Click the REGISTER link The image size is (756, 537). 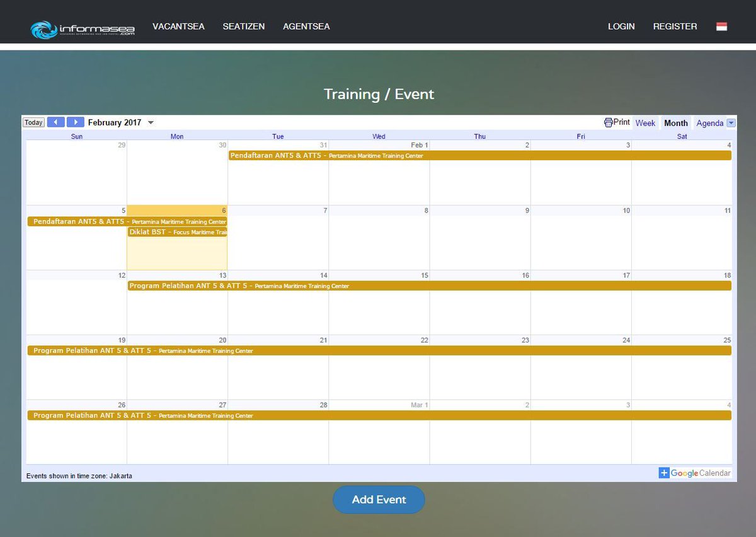pyautogui.click(x=675, y=26)
